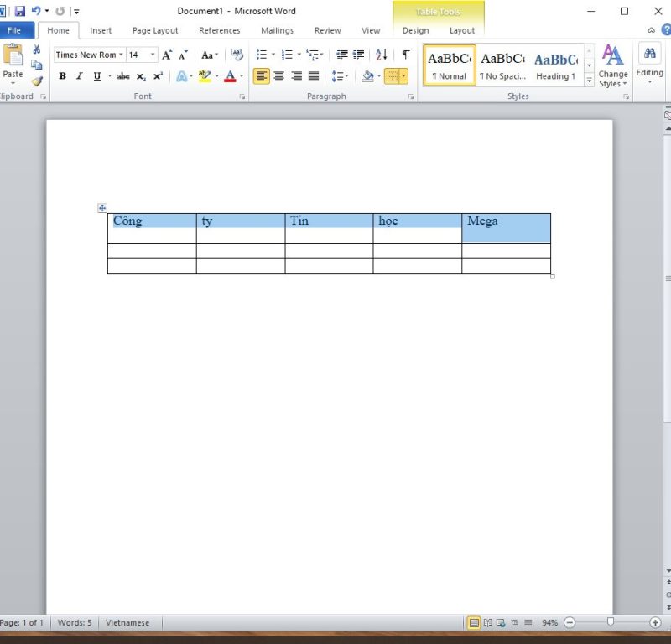Image resolution: width=671 pixels, height=644 pixels.
Task: Open the Change Case Aa menu
Action: [210, 55]
